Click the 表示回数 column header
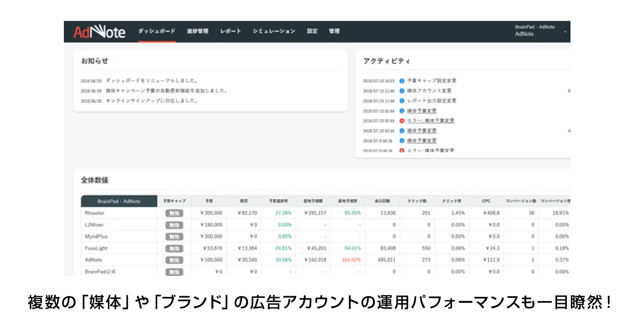 [383, 201]
